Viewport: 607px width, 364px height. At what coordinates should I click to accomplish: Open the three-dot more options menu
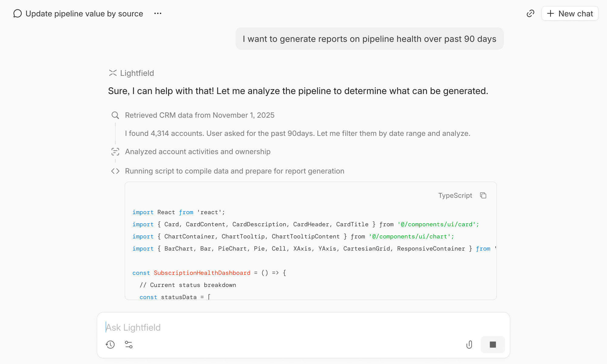158,14
